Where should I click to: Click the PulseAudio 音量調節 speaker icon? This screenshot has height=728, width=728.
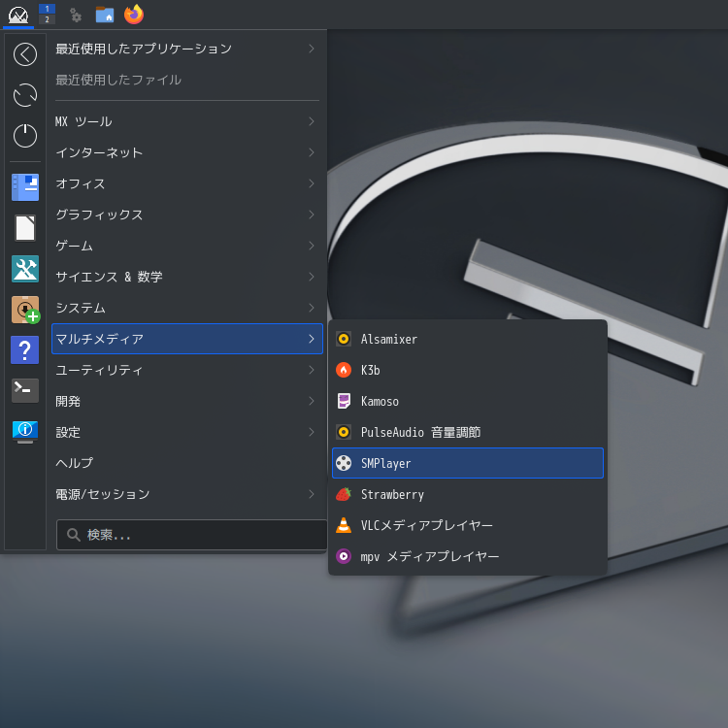[344, 432]
